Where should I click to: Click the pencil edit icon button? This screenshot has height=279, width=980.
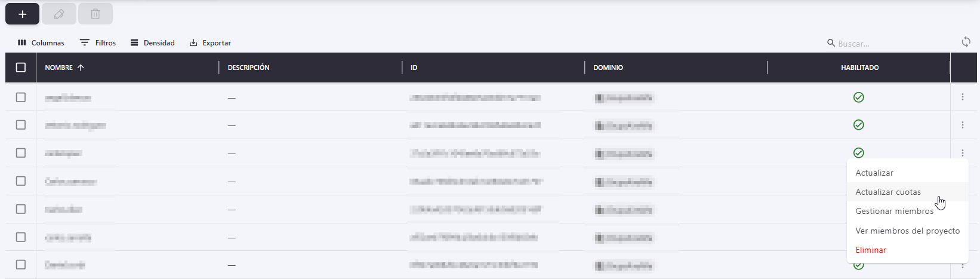[59, 14]
